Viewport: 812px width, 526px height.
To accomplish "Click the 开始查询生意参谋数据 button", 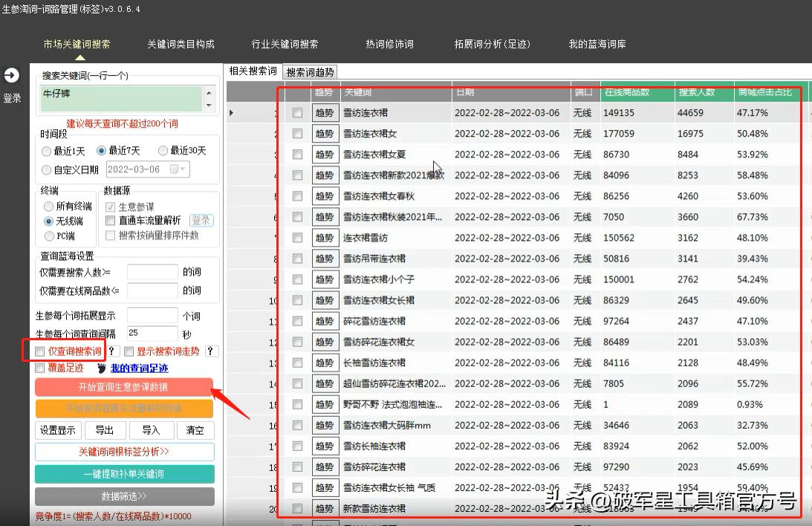I will click(x=124, y=386).
